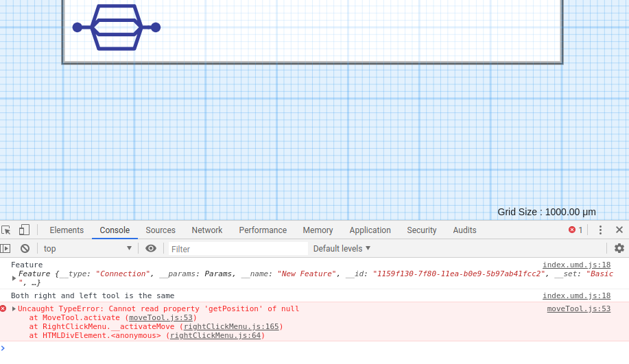Click the left port of the component
This screenshot has width=629, height=364.
78,27
